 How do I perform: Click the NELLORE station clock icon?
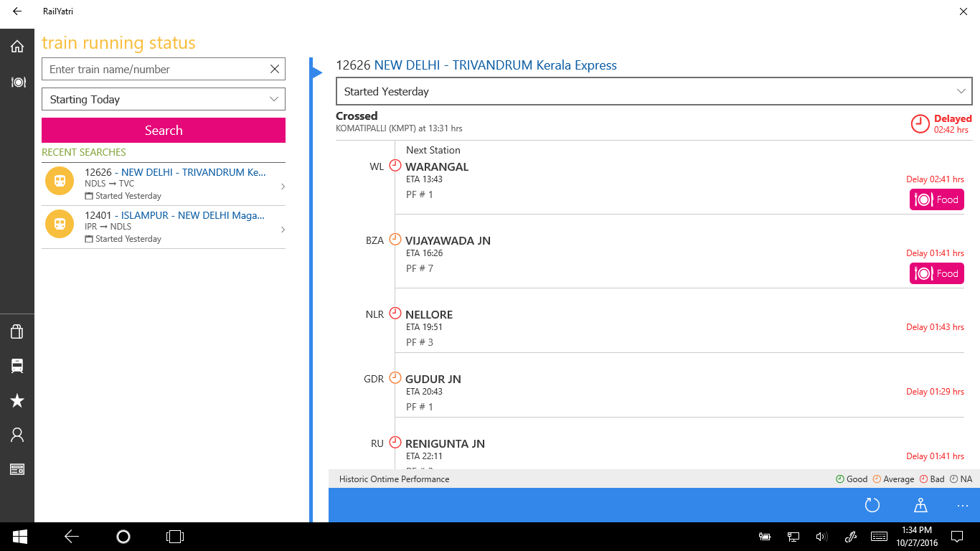click(x=395, y=313)
